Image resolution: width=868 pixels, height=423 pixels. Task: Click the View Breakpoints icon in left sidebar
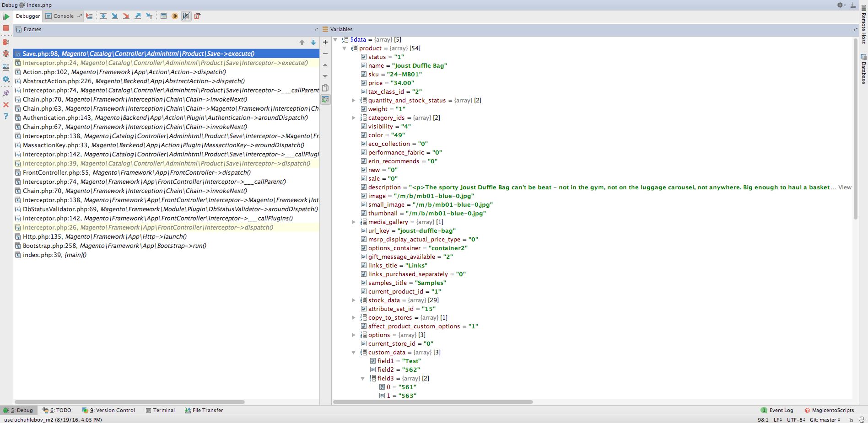tap(6, 42)
